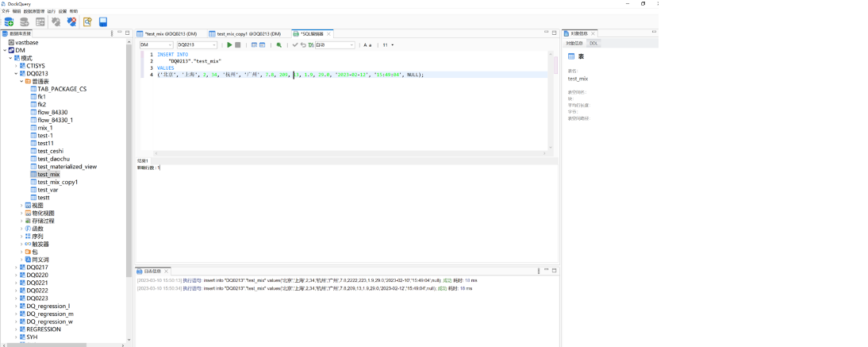This screenshot has height=347, width=868.
Task: Collapse the 模式 schemas node
Action: 10,58
